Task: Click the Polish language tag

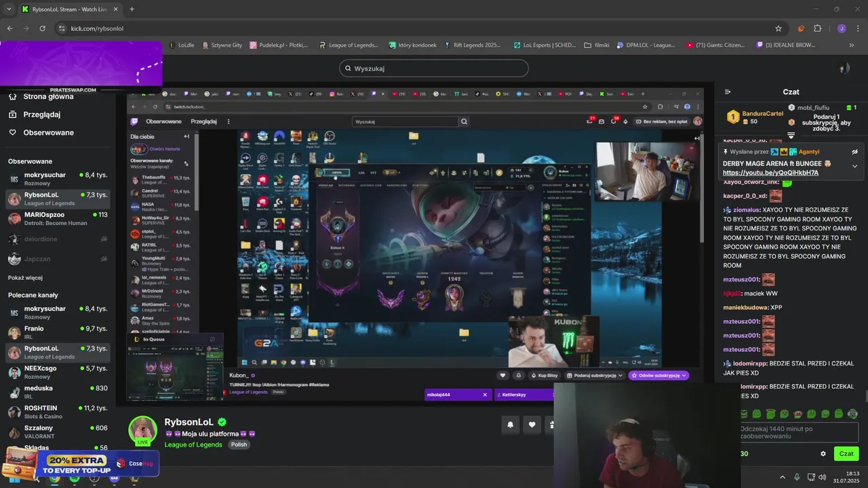Action: pyautogui.click(x=239, y=445)
